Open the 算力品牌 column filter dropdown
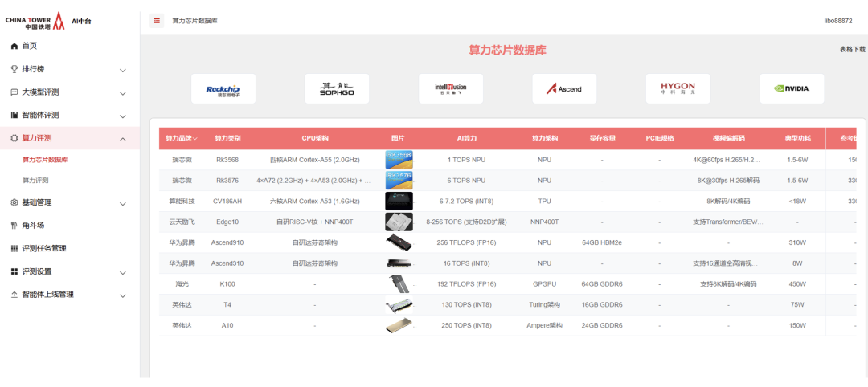Screen dimensions: 868x387 [x=195, y=139]
